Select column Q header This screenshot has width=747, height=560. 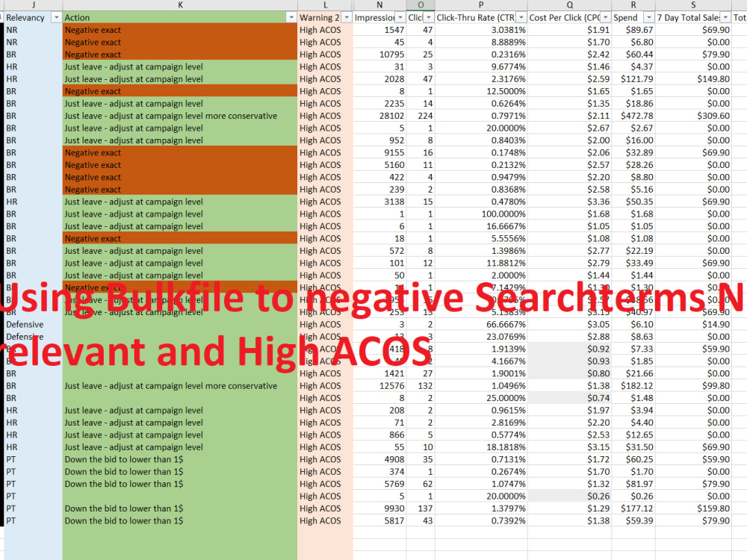pyautogui.click(x=570, y=4)
